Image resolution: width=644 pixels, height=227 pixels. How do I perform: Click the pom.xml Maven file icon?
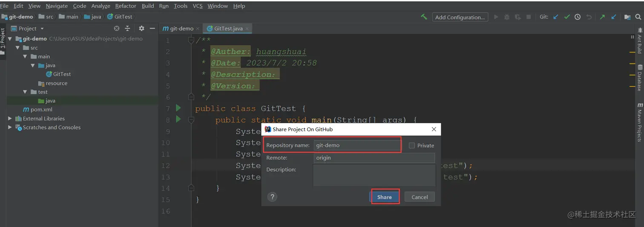pos(26,109)
